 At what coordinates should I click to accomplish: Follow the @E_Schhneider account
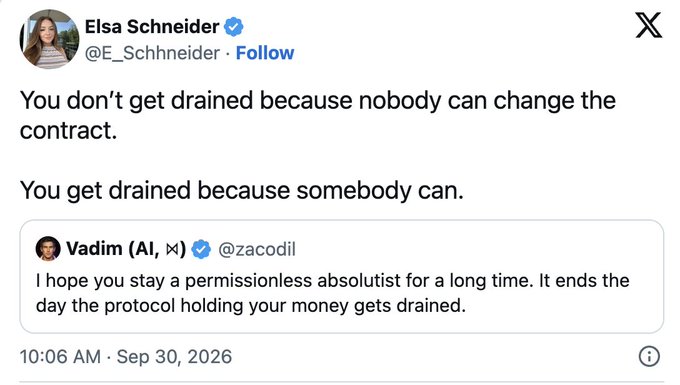click(265, 53)
